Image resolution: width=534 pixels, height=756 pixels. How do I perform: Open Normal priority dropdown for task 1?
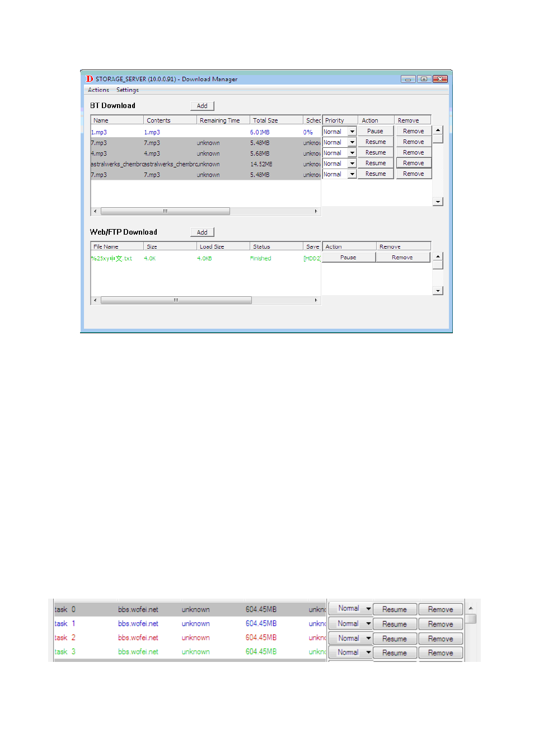[x=350, y=623]
